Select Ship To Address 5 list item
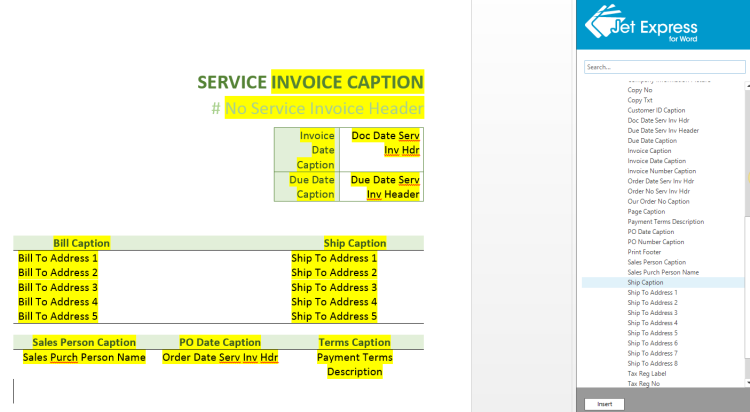This screenshot has width=750, height=412. coord(652,333)
